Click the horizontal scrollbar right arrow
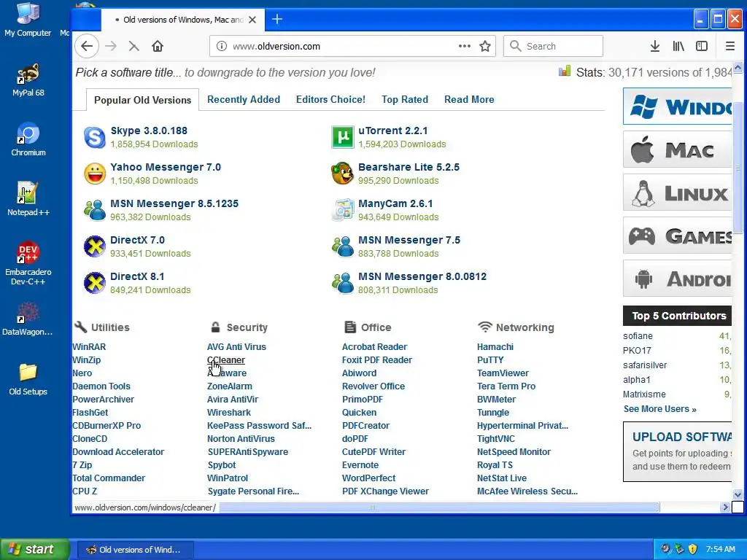The width and height of the screenshot is (747, 560). (x=725, y=507)
